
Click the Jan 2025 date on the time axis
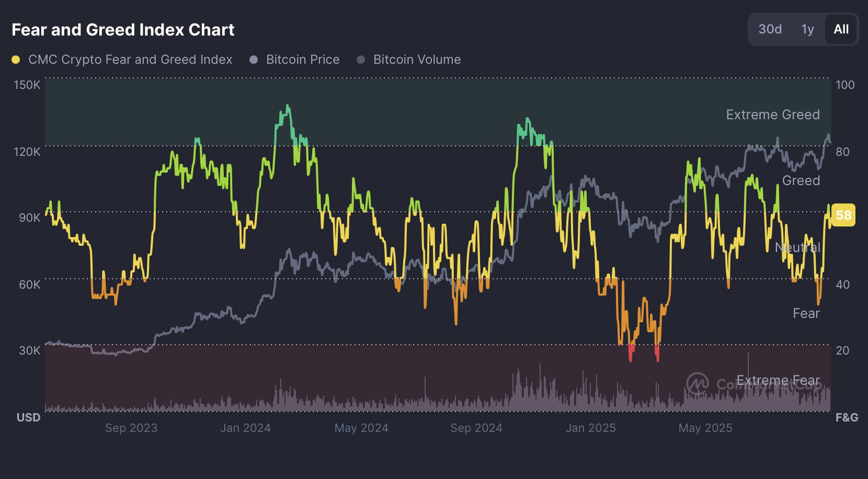click(x=590, y=428)
